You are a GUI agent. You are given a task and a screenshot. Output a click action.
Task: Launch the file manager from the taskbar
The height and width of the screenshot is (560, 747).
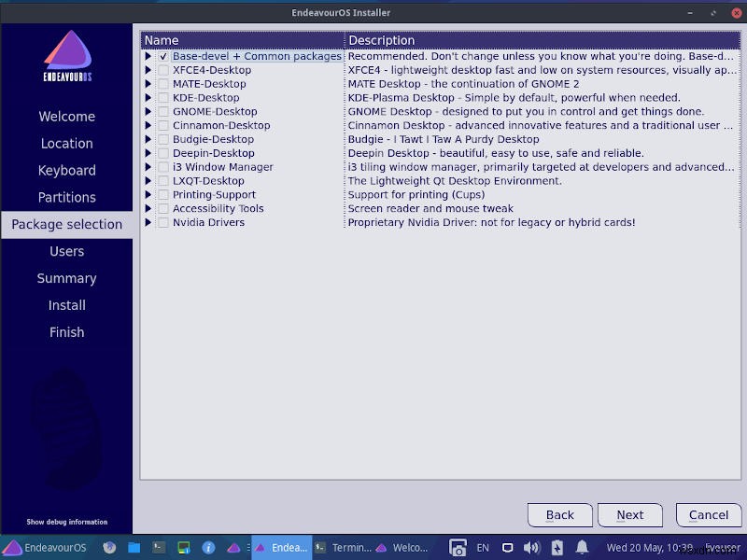(x=134, y=548)
